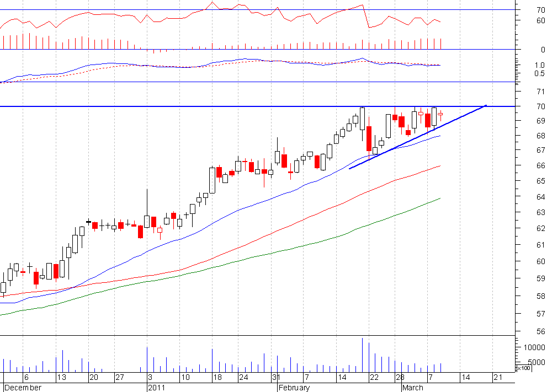
Task: Click the 64 price axis value
Action: 541,197
